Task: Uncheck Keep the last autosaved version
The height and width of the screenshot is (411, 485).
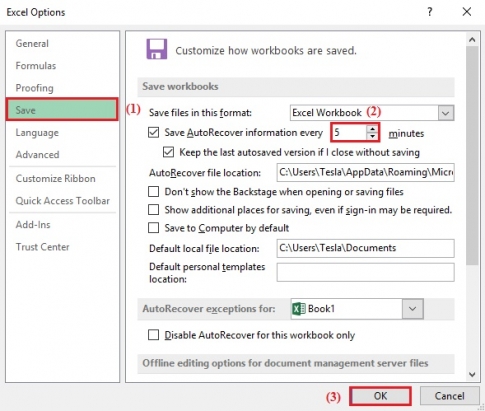Action: [168, 152]
